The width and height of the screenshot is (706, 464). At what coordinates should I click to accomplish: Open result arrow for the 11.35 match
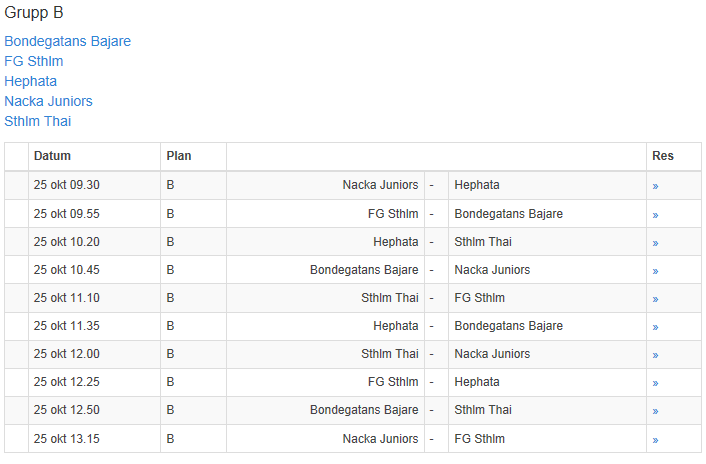656,326
